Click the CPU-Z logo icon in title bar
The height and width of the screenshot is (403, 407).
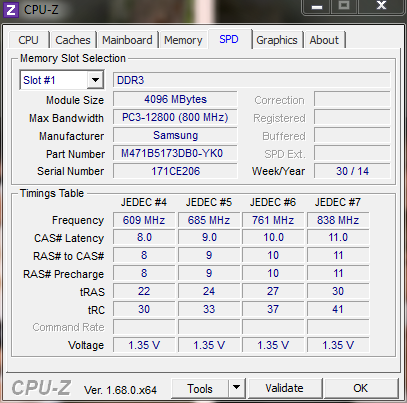10,10
